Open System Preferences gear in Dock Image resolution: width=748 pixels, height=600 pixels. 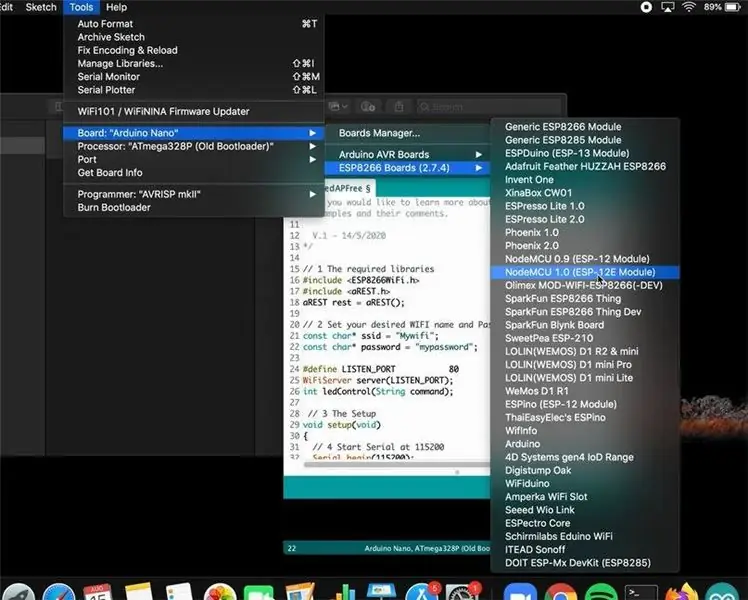click(x=462, y=591)
